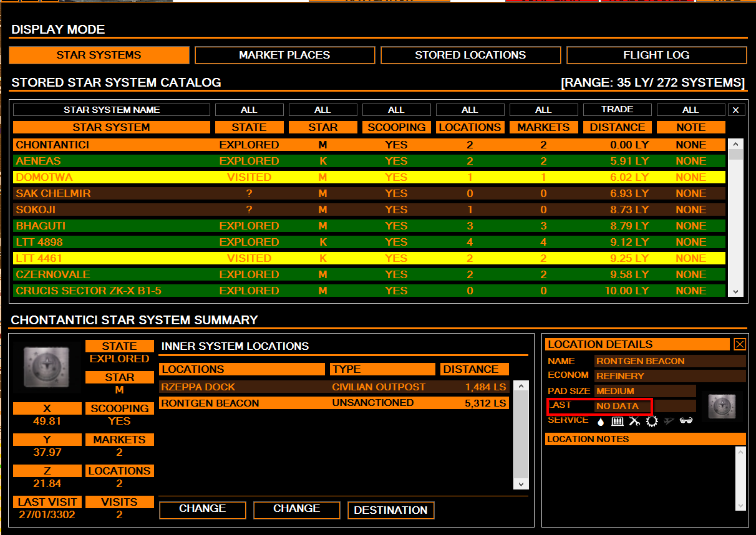756x535 pixels.
Task: Click inner system locations scrollbar down arrow
Action: [x=521, y=484]
